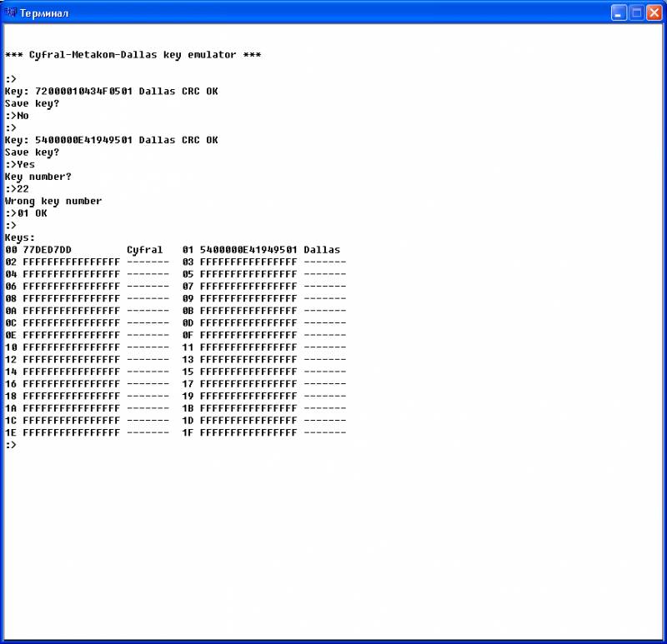
Task: Click the first 'Save key?' prompt line
Action: [32, 103]
